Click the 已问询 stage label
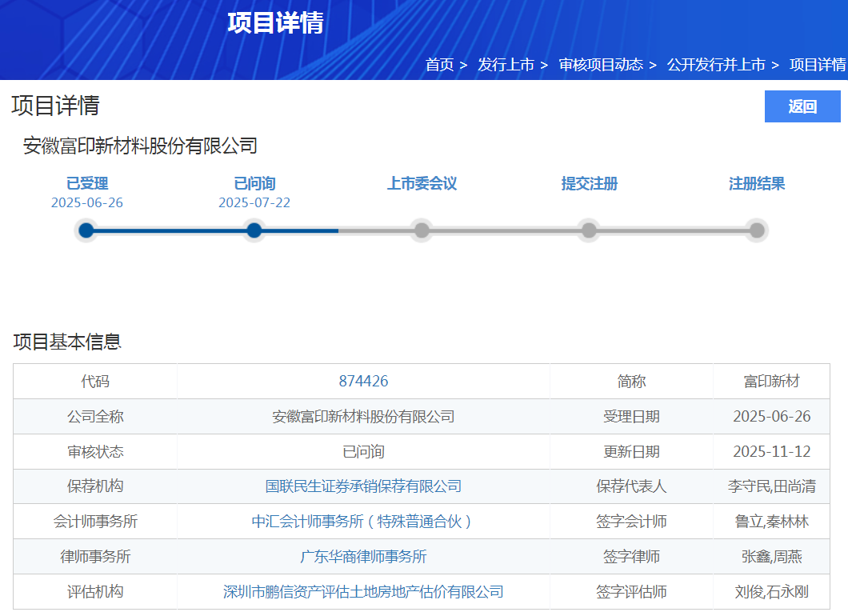This screenshot has width=848, height=616. coord(254,183)
